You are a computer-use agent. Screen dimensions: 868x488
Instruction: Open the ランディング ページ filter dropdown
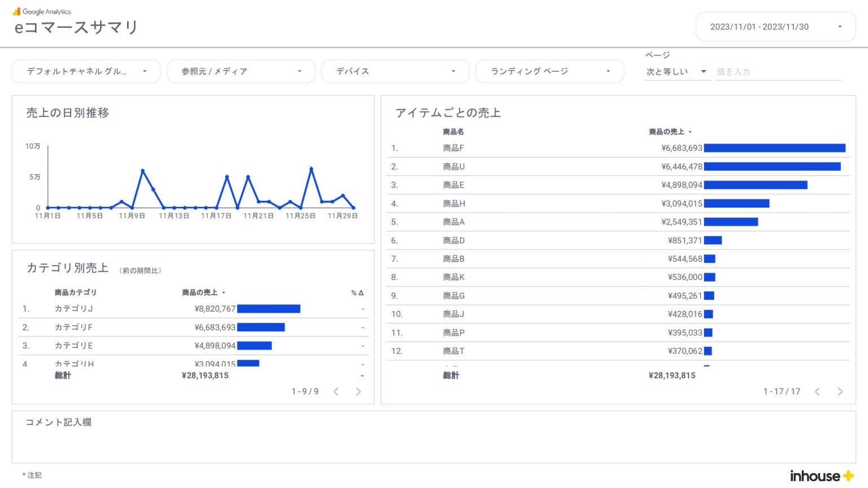pos(550,71)
